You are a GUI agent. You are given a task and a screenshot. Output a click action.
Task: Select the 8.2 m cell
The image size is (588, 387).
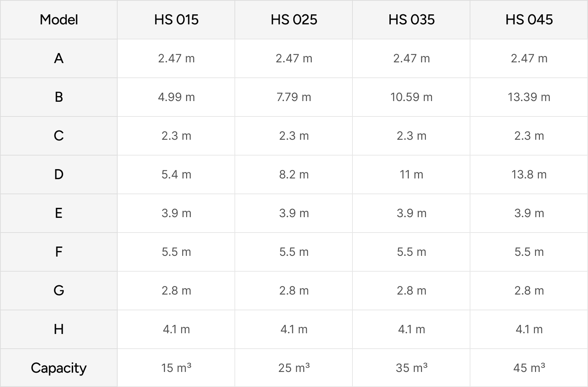point(294,175)
